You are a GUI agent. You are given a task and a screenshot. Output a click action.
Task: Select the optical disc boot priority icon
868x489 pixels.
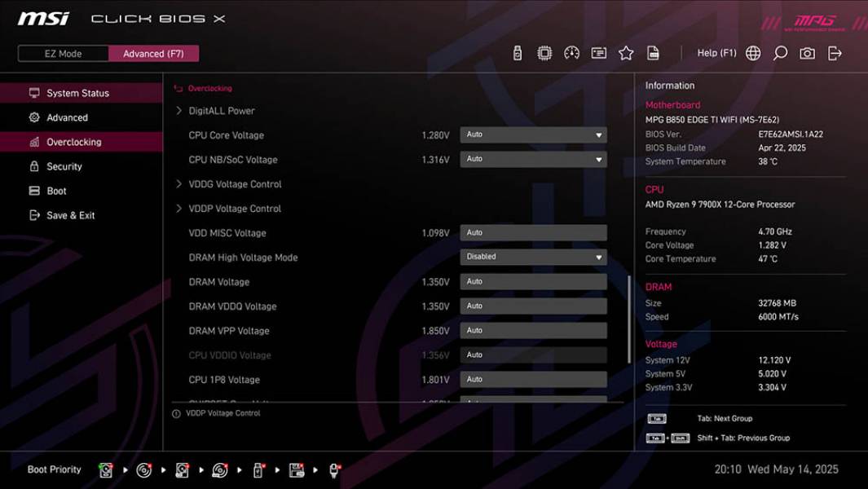click(144, 469)
